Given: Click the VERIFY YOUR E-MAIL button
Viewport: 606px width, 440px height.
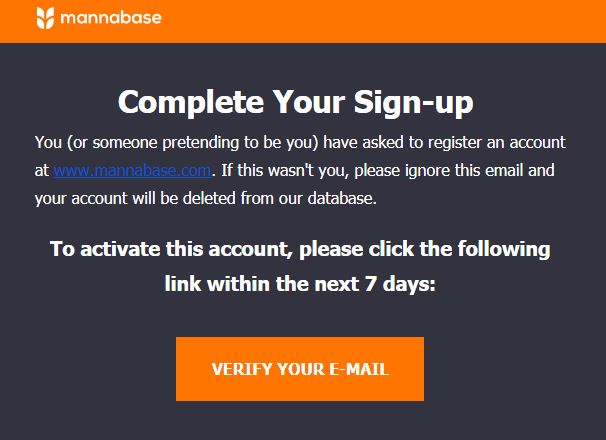Looking at the screenshot, I should pos(300,369).
